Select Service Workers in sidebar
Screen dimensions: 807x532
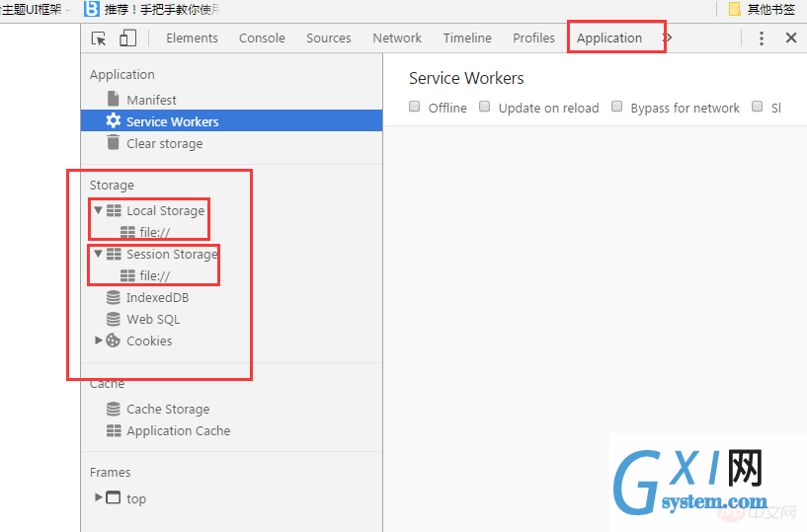(231, 120)
